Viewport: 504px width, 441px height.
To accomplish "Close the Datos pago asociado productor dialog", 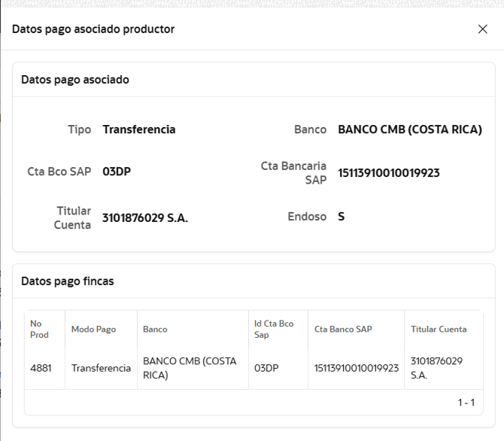I will (483, 29).
